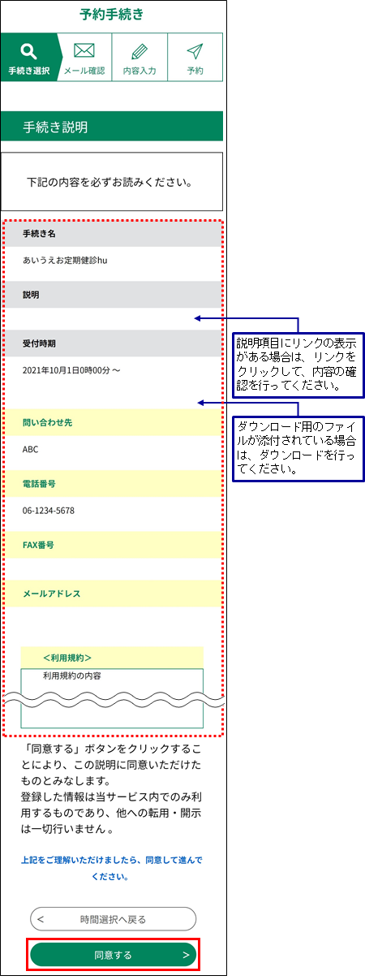Select the 手続き選択 step label
This screenshot has width=365, height=980.
pos(29,71)
